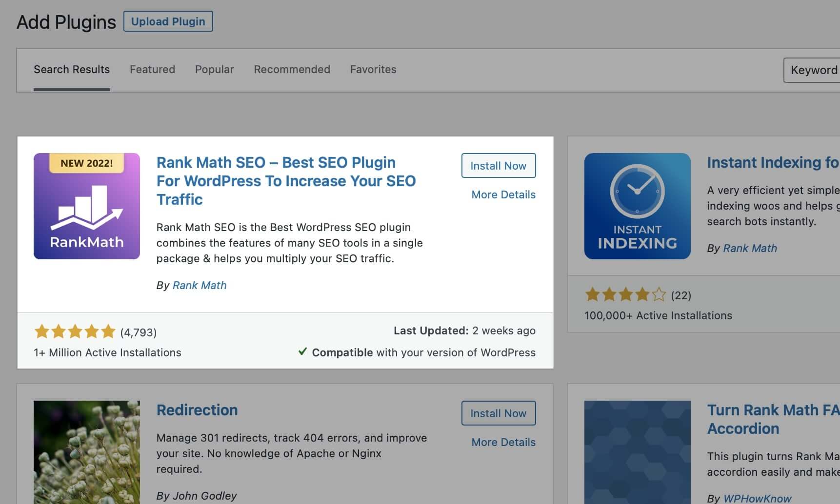Click the blue hexagon accordion plugin thumbnail

tap(638, 452)
